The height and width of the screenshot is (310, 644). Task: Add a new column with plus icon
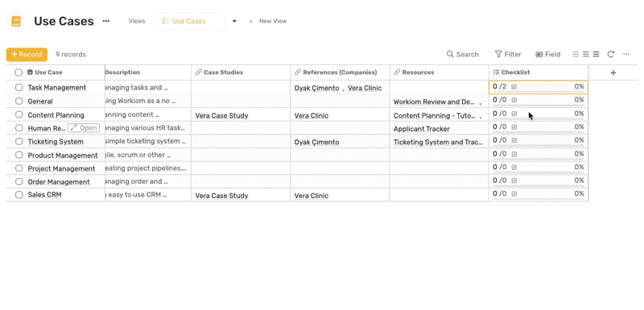[x=613, y=72]
